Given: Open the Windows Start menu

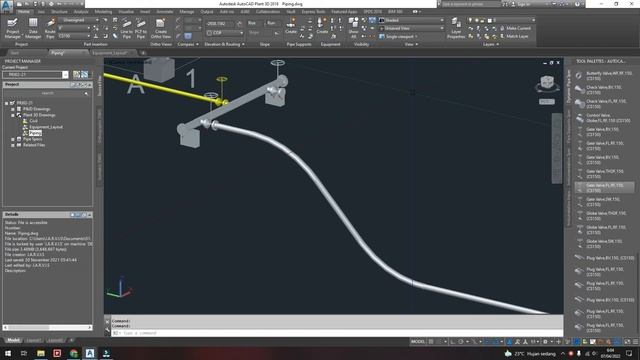Looking at the screenshot, I should click(7, 353).
